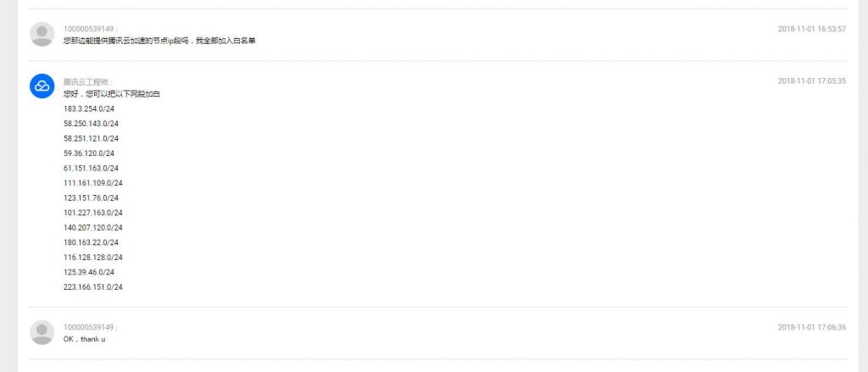
Task: Click the IP range 58.250.143.0/24
Action: pyautogui.click(x=91, y=124)
